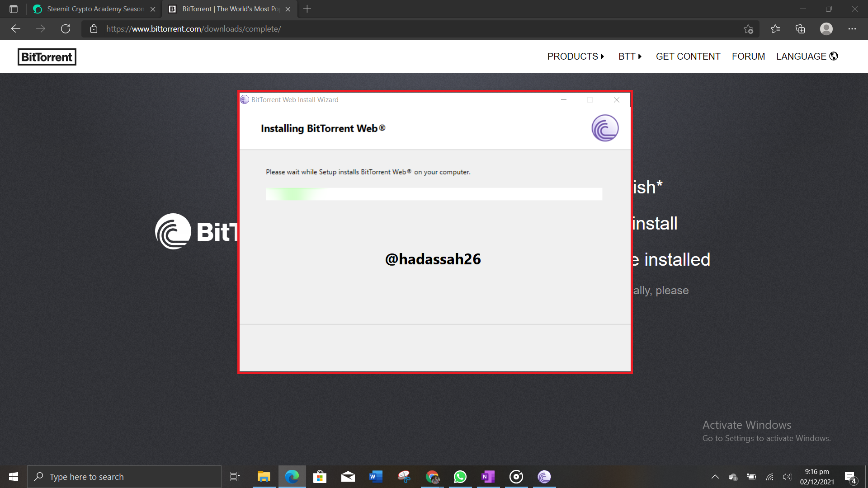The image size is (868, 488).
Task: Open the BitTorrent logo home link
Action: click(x=47, y=57)
